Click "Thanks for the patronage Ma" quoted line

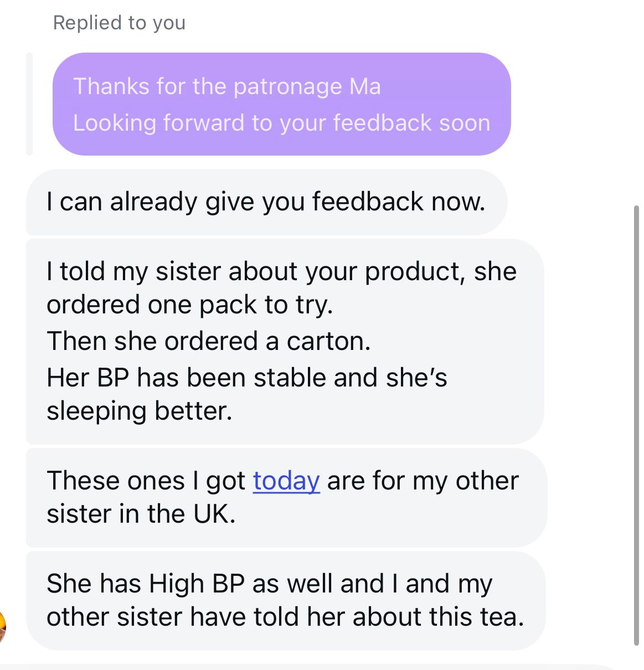click(x=226, y=86)
